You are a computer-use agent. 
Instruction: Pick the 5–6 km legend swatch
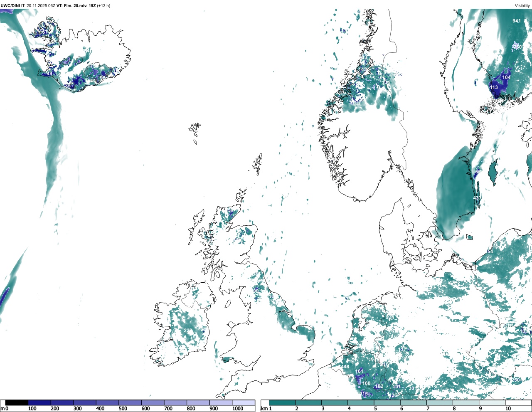(x=387, y=402)
